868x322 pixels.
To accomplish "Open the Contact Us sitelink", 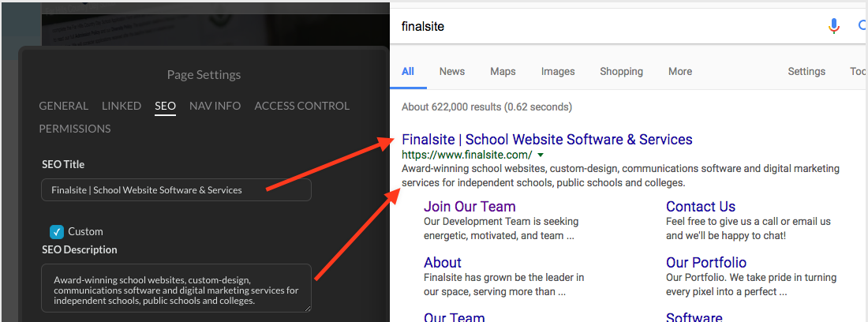I will 701,206.
